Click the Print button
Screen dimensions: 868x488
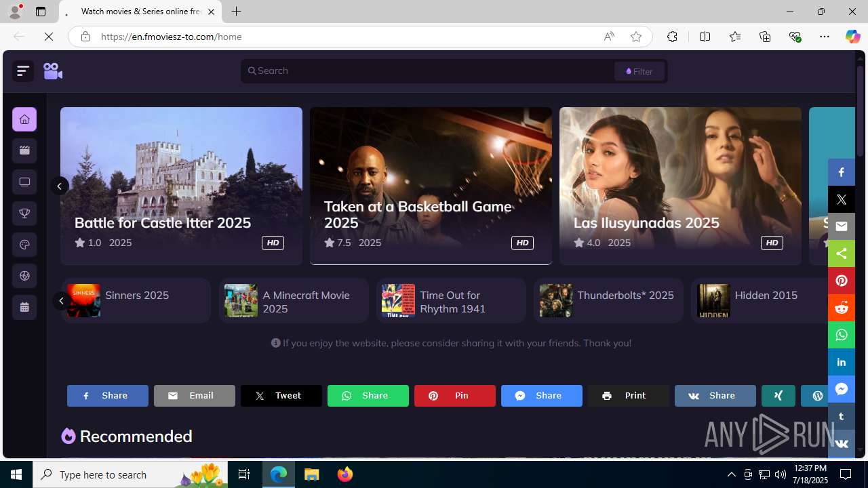point(628,396)
